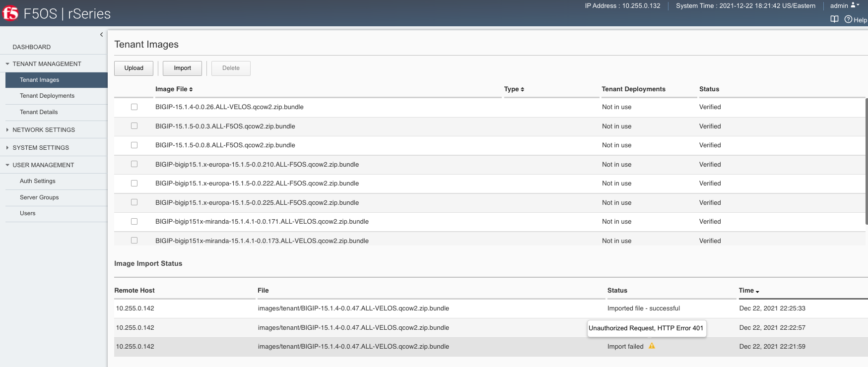Check the miranda 0.0.173 image row
Screen dimensions: 868x367
click(x=134, y=241)
